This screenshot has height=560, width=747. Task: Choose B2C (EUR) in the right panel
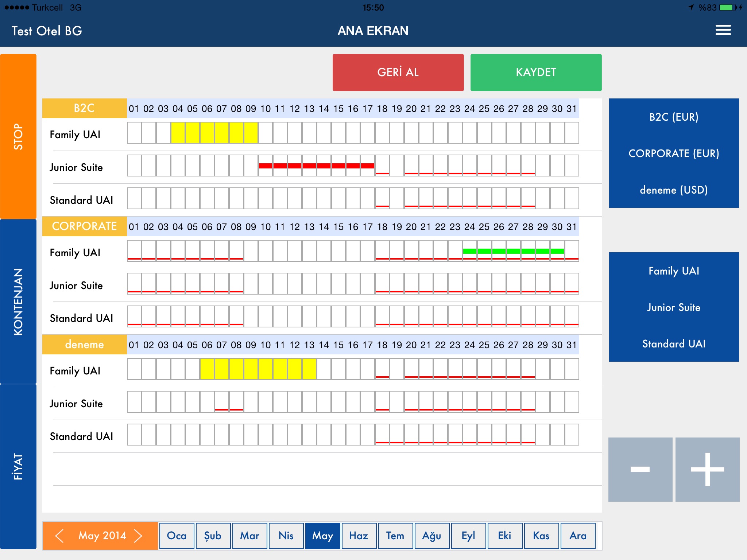tap(674, 117)
